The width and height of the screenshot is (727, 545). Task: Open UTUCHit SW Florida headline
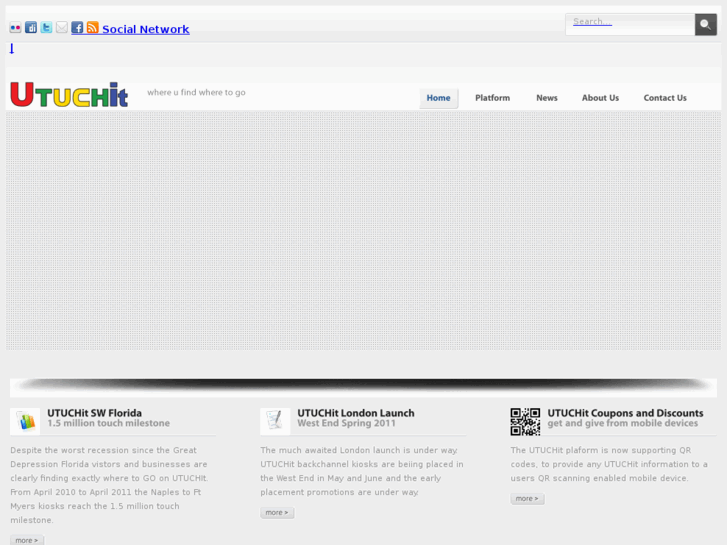(x=95, y=413)
